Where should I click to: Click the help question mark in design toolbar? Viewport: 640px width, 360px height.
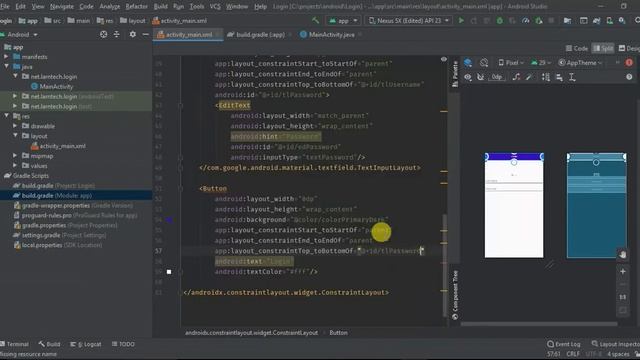(x=629, y=77)
